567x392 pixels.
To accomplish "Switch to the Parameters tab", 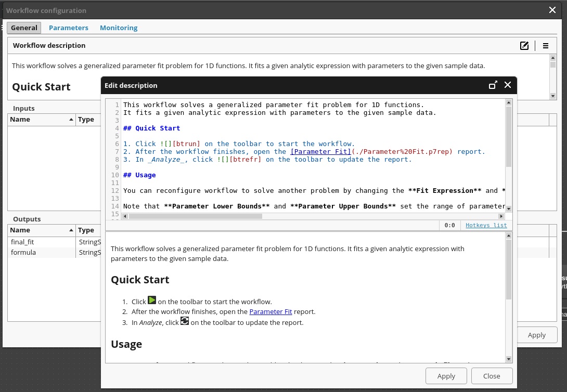I will (68, 28).
